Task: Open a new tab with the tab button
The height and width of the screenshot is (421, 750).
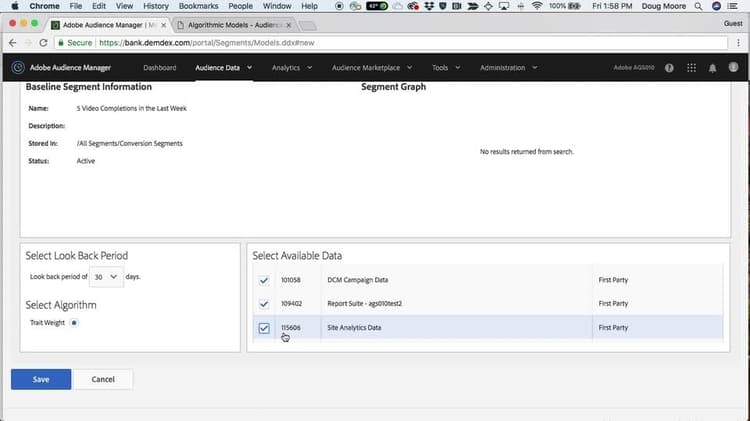Action: [308, 25]
